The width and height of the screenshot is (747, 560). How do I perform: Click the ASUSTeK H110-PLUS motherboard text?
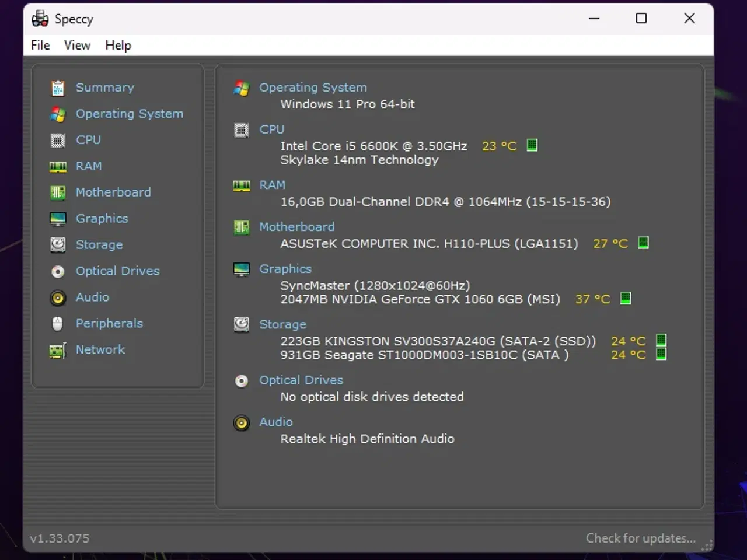pos(429,244)
